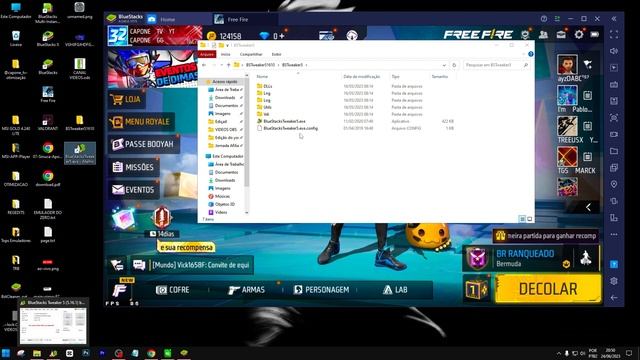Screen dimensions: 640x360
Task: Open EVENTOS menu
Action: [x=133, y=190]
